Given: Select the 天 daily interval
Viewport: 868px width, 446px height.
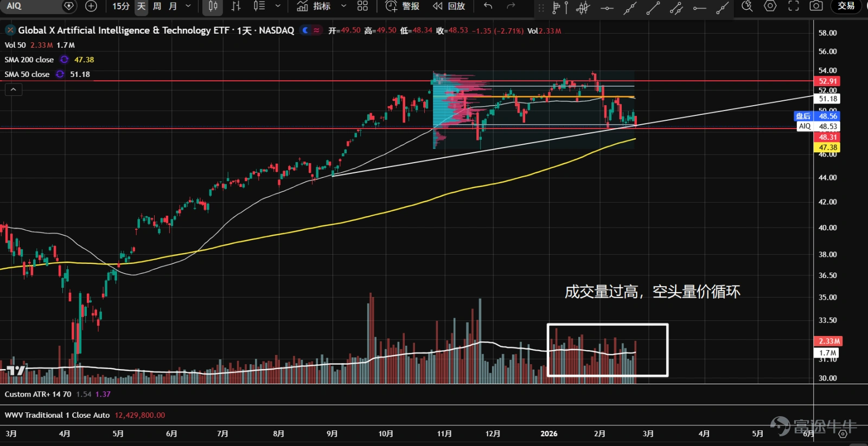Looking at the screenshot, I should click(141, 6).
